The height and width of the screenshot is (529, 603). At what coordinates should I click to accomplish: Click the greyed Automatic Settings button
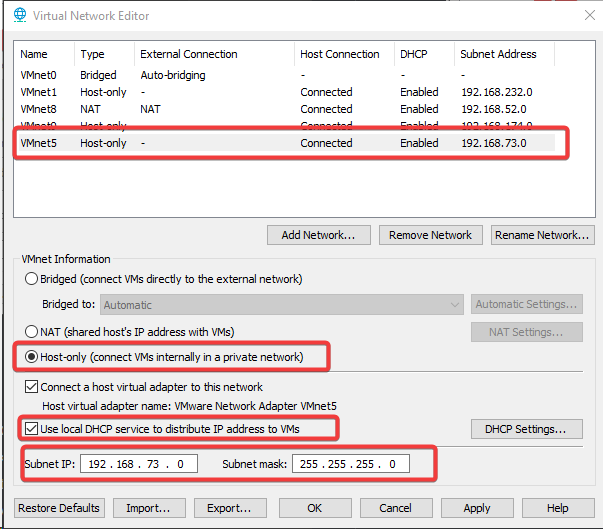(526, 304)
